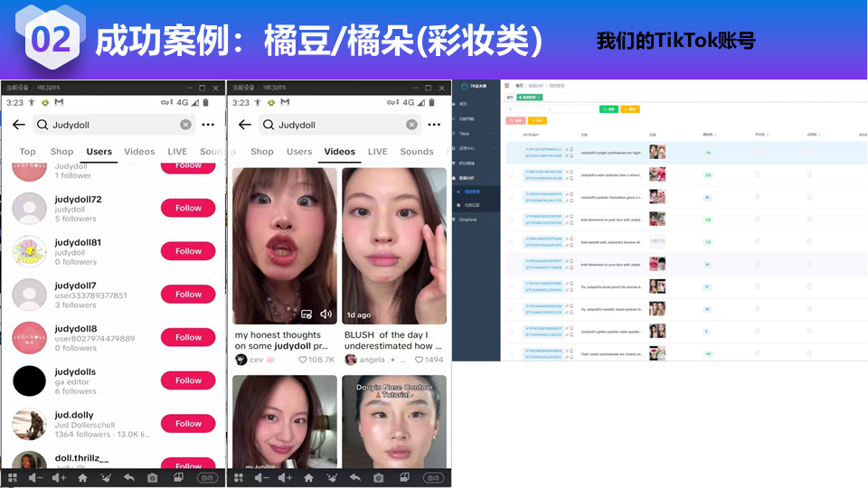Click return arrow in left emulator bottom toolbar
The width and height of the screenshot is (868, 488).
(x=129, y=477)
